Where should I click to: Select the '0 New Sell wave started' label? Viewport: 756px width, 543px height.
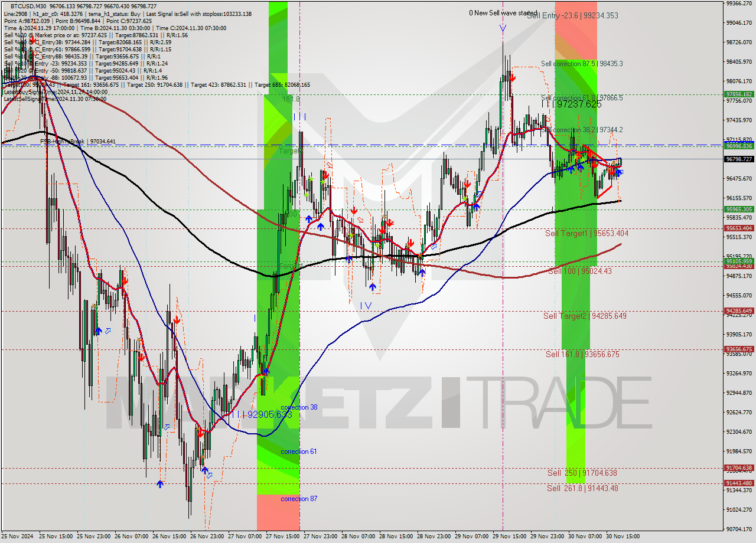503,12
